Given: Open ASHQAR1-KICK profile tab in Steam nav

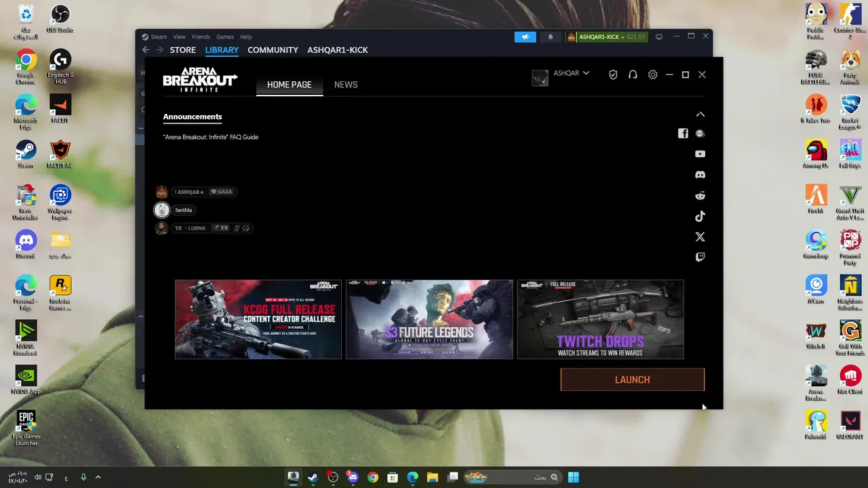Looking at the screenshot, I should coord(338,50).
